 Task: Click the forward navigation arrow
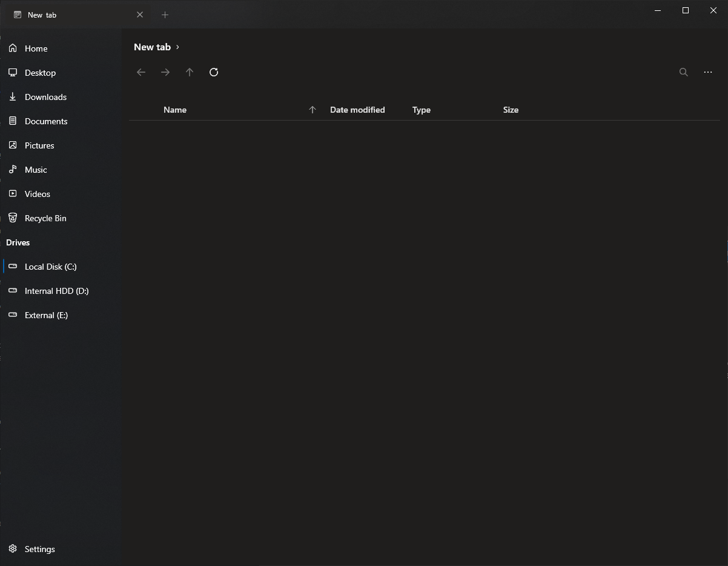click(x=165, y=72)
